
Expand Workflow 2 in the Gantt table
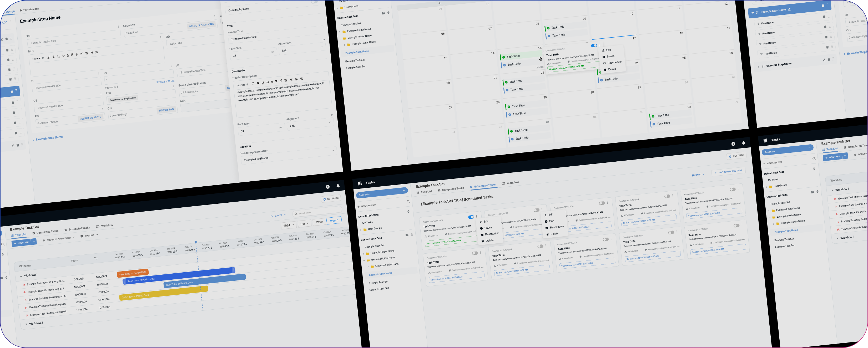click(26, 324)
